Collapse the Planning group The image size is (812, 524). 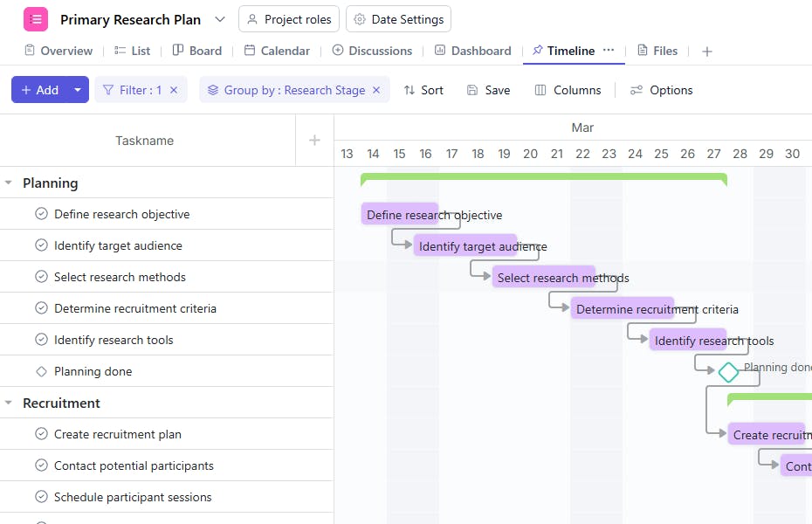pyautogui.click(x=9, y=183)
